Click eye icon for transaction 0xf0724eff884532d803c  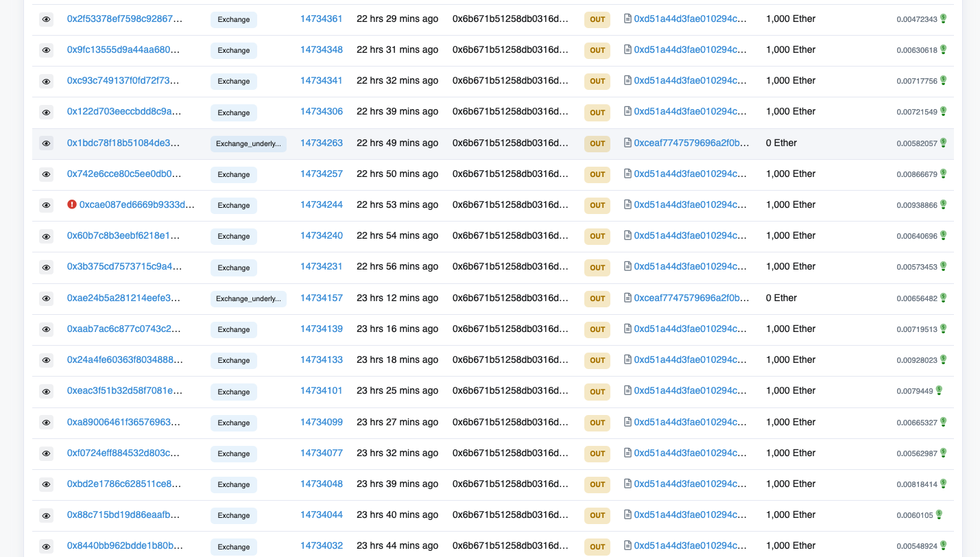coord(46,453)
